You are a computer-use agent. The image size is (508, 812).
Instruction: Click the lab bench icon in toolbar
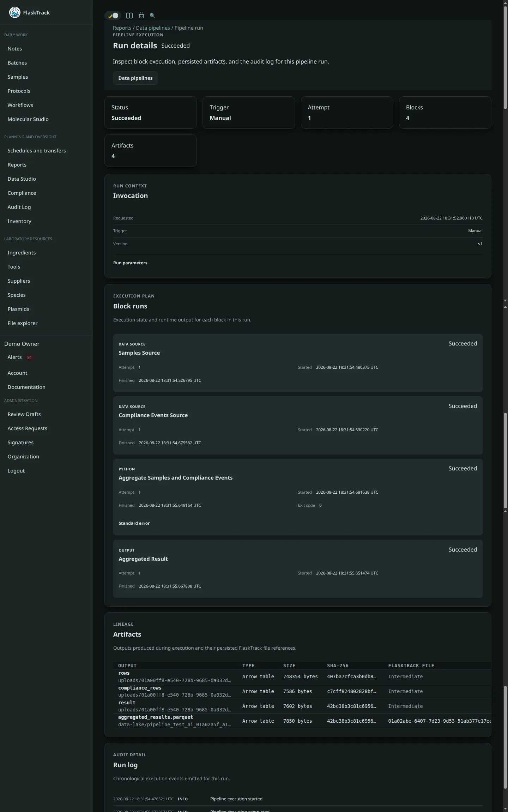[x=141, y=16]
